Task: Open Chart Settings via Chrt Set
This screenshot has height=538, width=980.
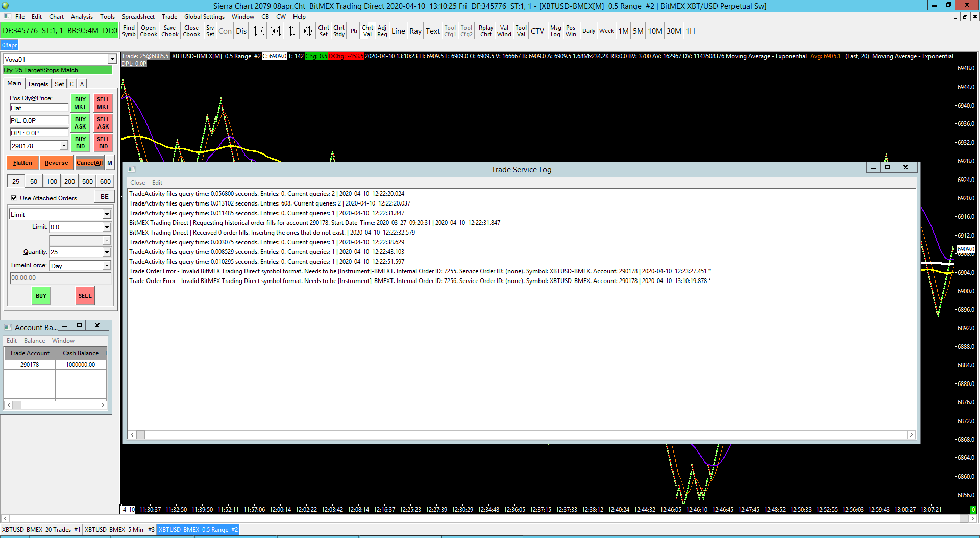Action: [324, 31]
